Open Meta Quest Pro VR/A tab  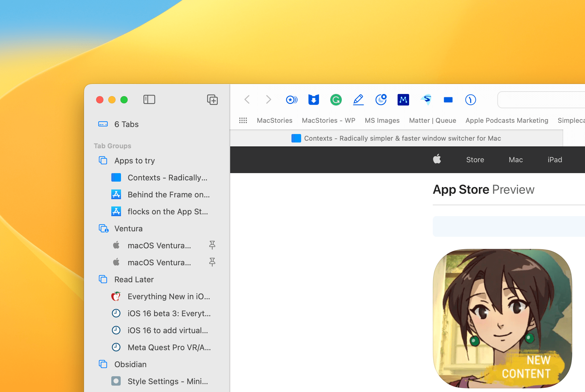(x=157, y=347)
